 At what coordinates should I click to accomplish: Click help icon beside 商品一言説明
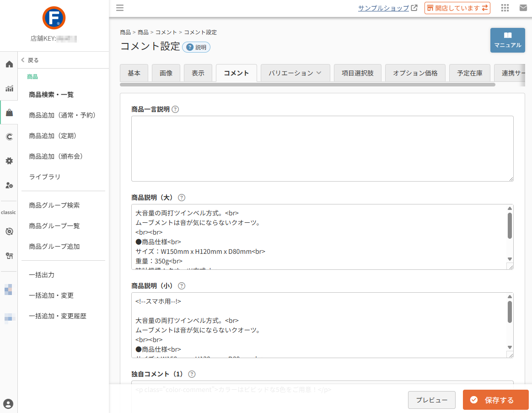pyautogui.click(x=175, y=109)
